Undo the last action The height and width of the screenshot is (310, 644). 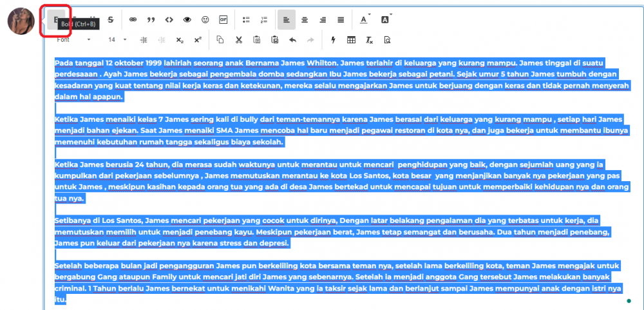click(293, 40)
